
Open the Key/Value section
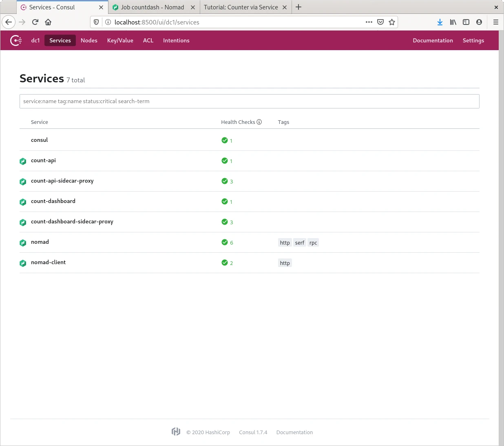pos(120,40)
